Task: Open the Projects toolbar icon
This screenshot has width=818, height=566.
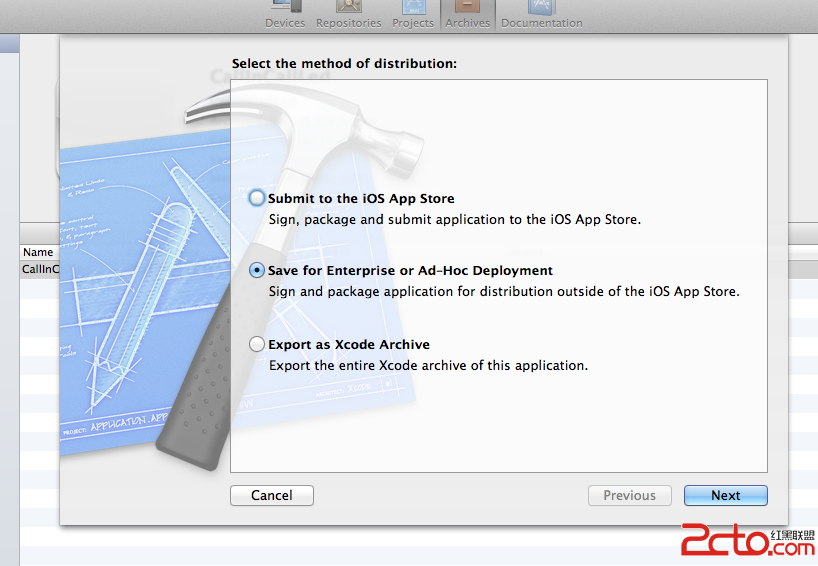Action: [x=413, y=14]
